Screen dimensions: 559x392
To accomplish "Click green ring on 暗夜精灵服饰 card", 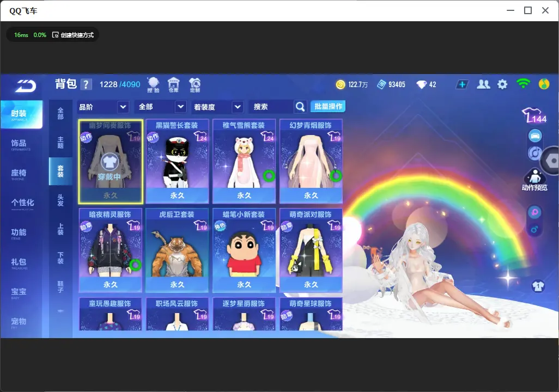I will [x=136, y=265].
